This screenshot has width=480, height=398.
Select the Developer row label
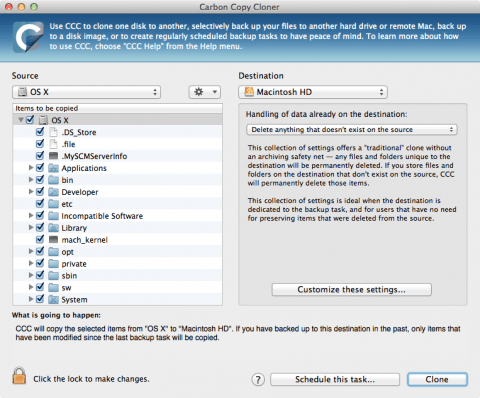pyautogui.click(x=80, y=192)
